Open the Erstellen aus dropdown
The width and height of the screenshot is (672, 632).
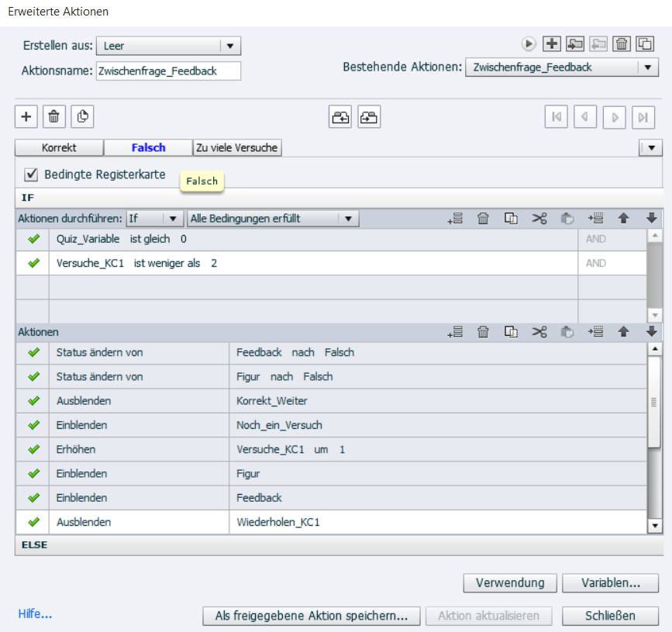tap(229, 46)
